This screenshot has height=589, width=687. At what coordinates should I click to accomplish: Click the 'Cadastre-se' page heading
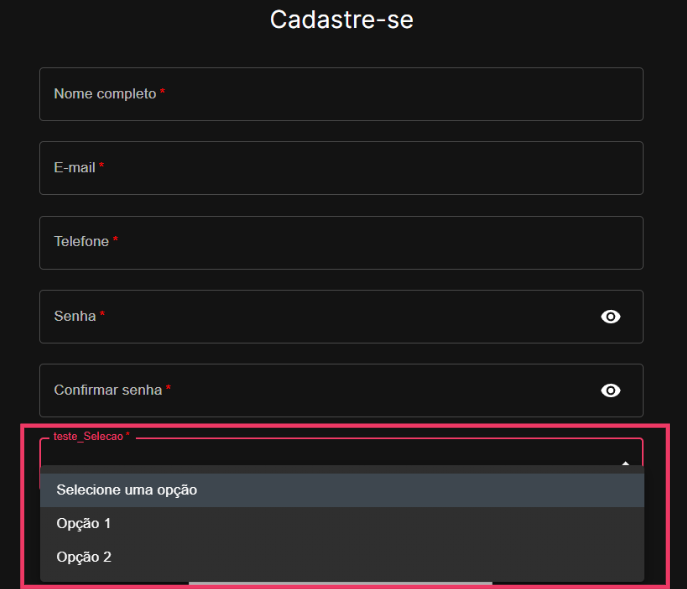tap(342, 20)
